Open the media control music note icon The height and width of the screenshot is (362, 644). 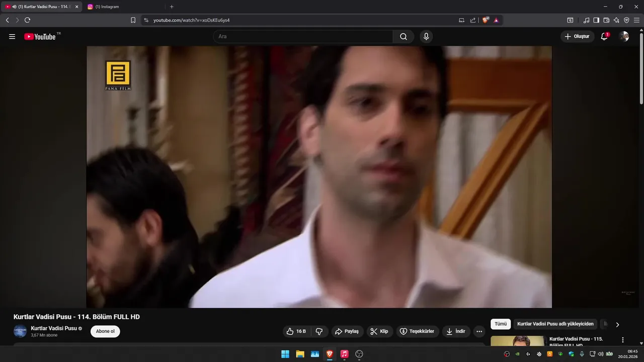pyautogui.click(x=586, y=20)
